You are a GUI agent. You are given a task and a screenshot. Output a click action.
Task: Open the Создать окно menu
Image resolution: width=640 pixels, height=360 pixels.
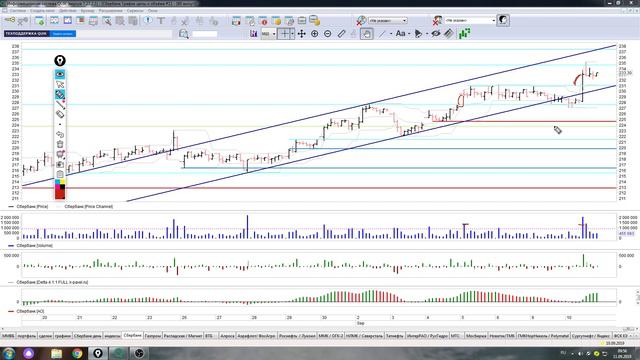(42, 11)
